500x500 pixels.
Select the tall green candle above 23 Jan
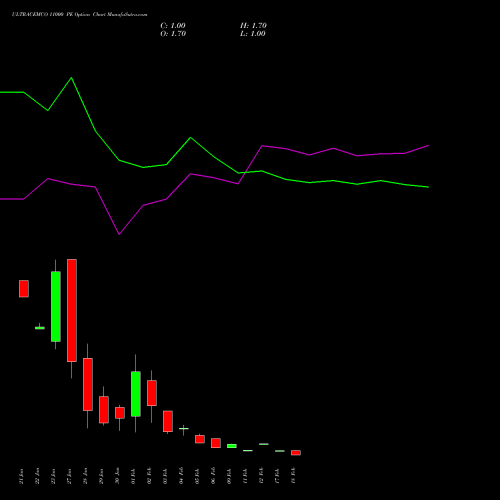pos(56,306)
